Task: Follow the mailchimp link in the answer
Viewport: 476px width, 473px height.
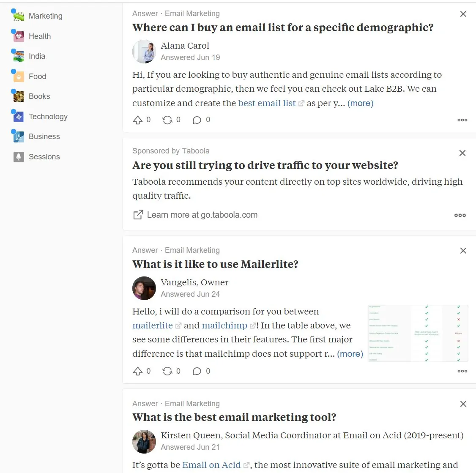Action: pyautogui.click(x=224, y=325)
